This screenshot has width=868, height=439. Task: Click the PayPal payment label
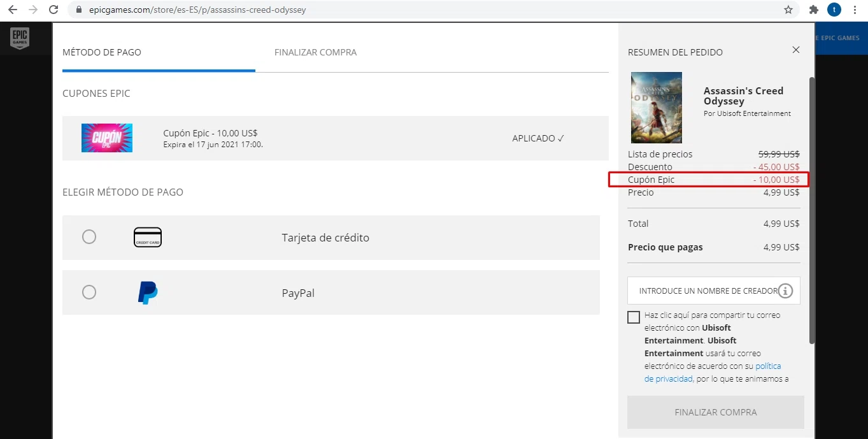click(298, 293)
